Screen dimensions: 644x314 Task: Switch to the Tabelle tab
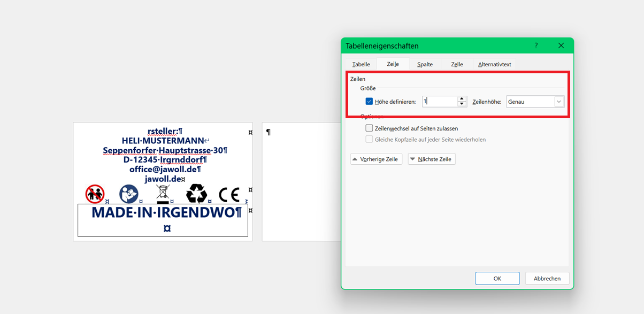[x=361, y=64]
